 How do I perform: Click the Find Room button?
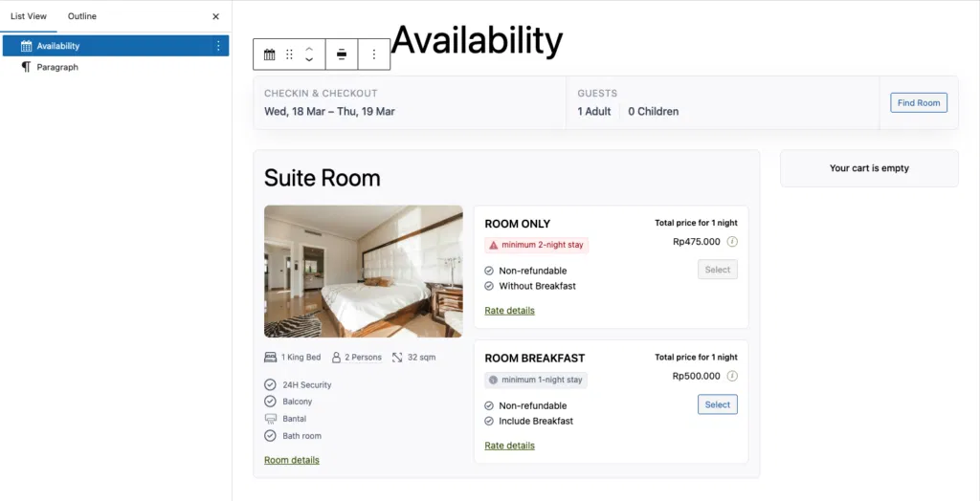click(918, 102)
